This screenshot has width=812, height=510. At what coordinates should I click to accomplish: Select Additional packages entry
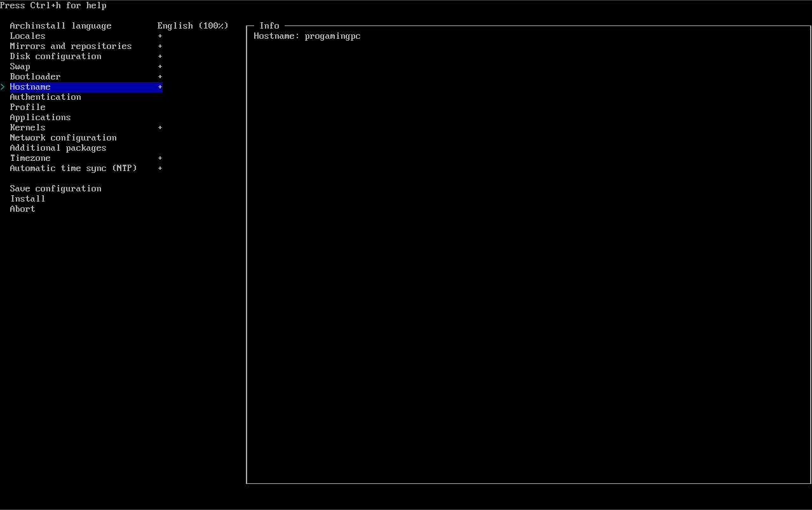(x=58, y=148)
